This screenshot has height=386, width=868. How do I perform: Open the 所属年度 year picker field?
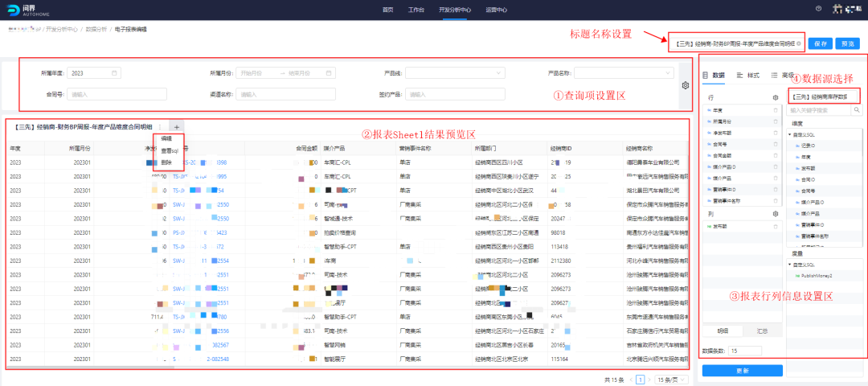pyautogui.click(x=94, y=73)
